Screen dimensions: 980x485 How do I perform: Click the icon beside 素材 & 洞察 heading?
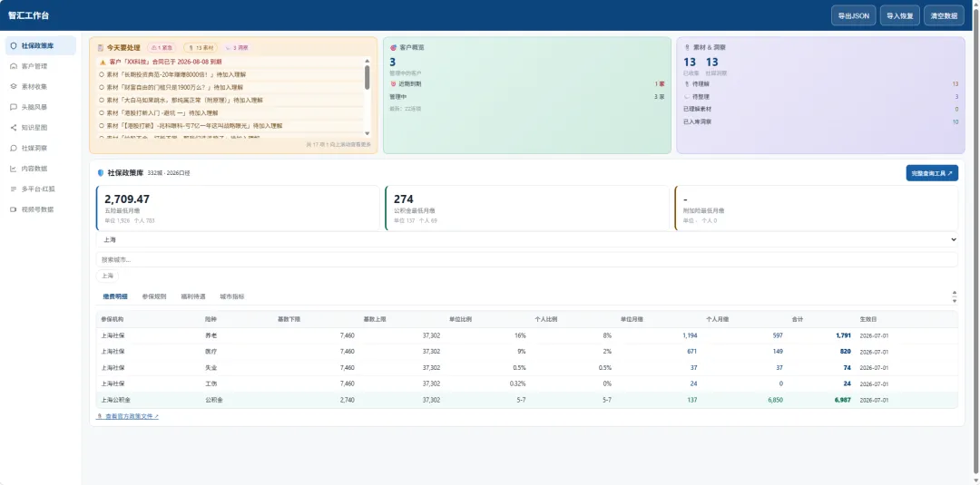click(687, 47)
